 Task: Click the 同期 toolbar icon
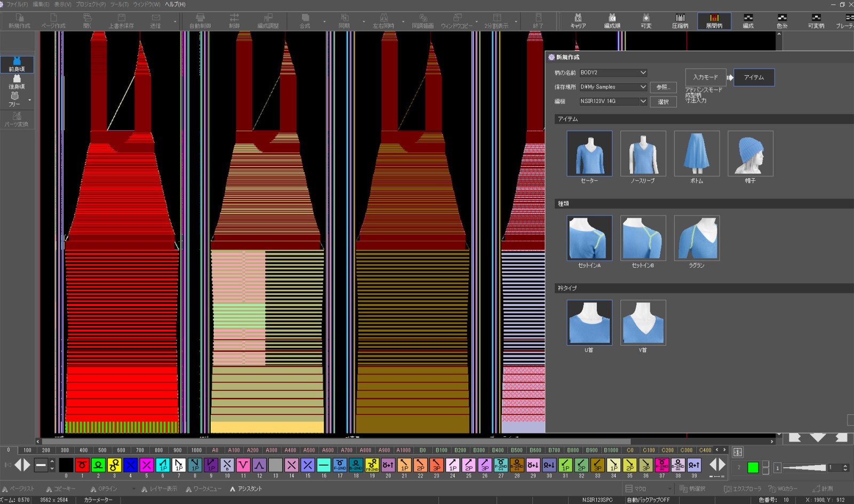[344, 21]
